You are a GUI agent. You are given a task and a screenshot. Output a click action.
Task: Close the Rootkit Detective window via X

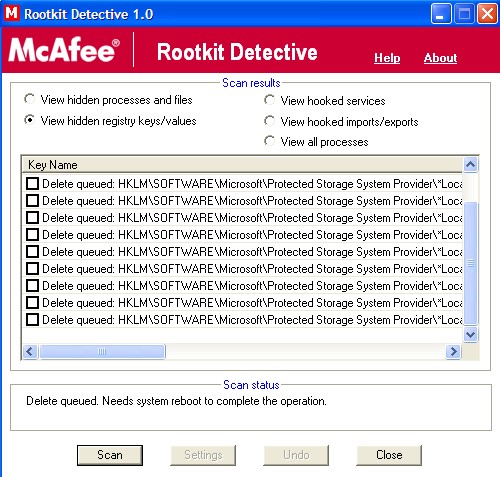(x=487, y=14)
